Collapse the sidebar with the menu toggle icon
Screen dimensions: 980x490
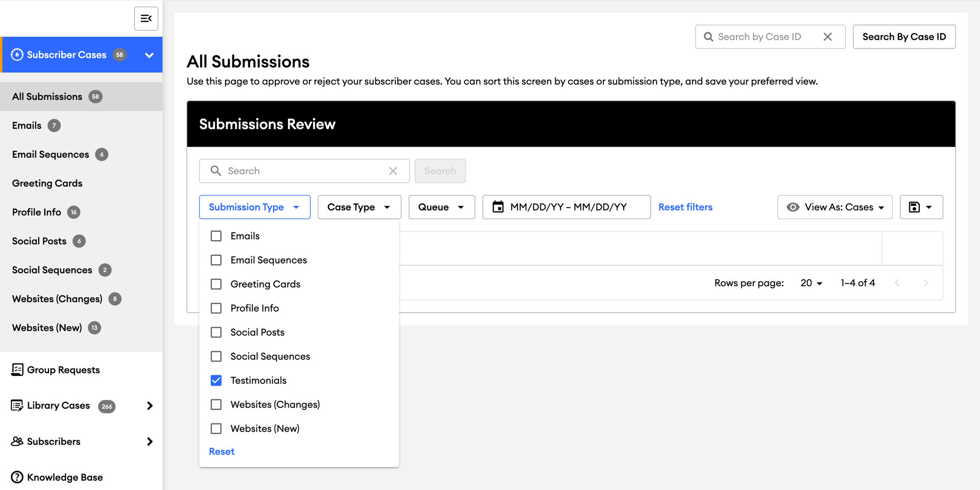[146, 19]
